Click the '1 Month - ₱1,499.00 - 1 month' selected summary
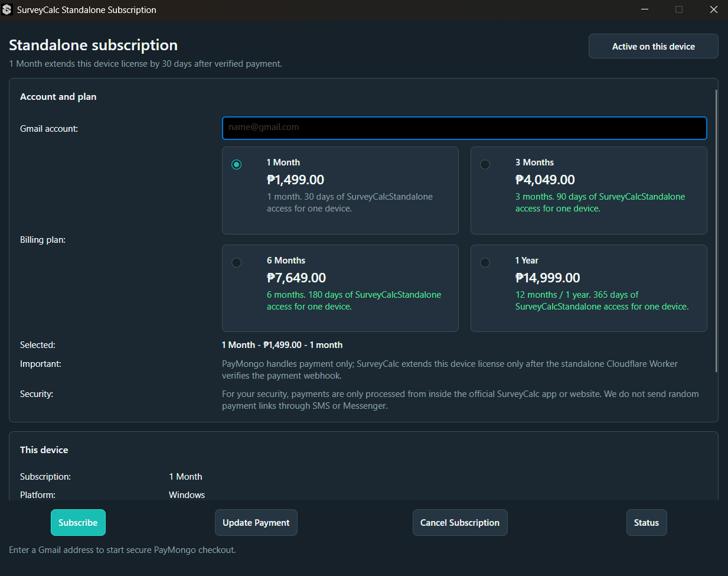This screenshot has height=576, width=728. [x=282, y=345]
